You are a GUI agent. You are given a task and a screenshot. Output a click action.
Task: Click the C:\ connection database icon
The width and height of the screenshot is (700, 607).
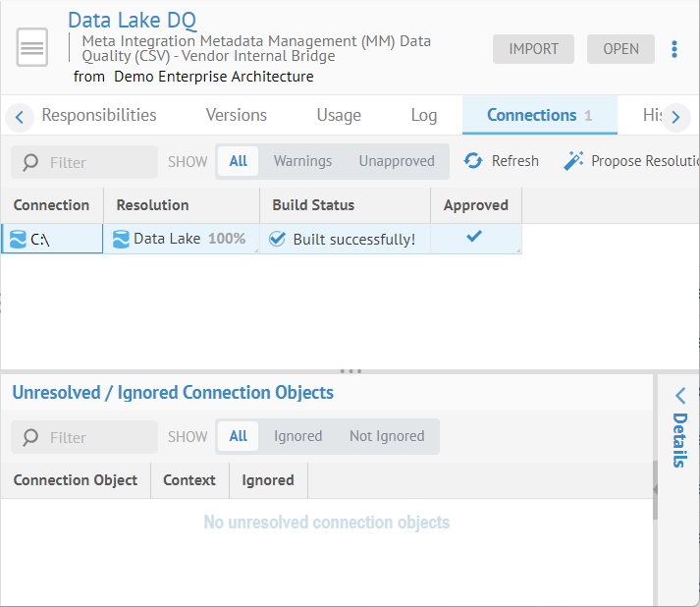(x=18, y=239)
